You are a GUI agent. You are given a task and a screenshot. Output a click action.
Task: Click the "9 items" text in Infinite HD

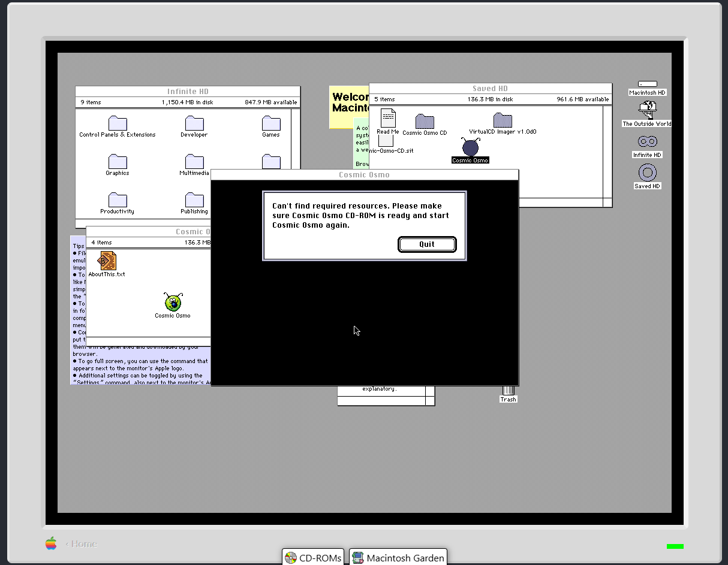91,102
